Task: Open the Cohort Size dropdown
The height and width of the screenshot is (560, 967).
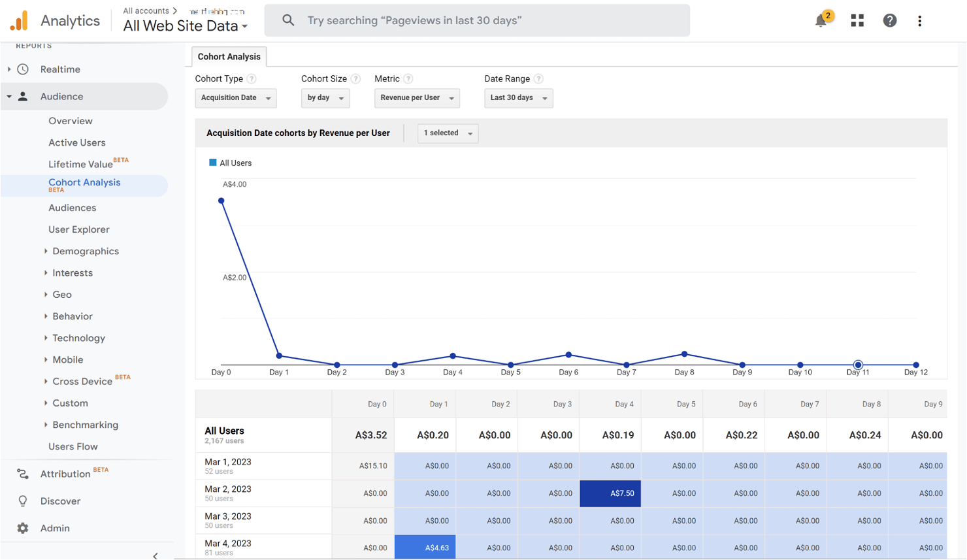Action: click(x=325, y=97)
